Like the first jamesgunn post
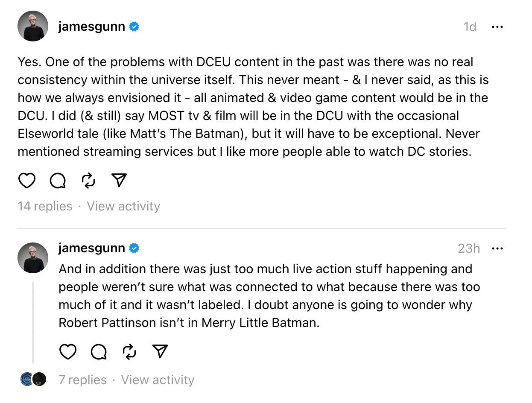The width and height of the screenshot is (532, 403). pyautogui.click(x=27, y=181)
